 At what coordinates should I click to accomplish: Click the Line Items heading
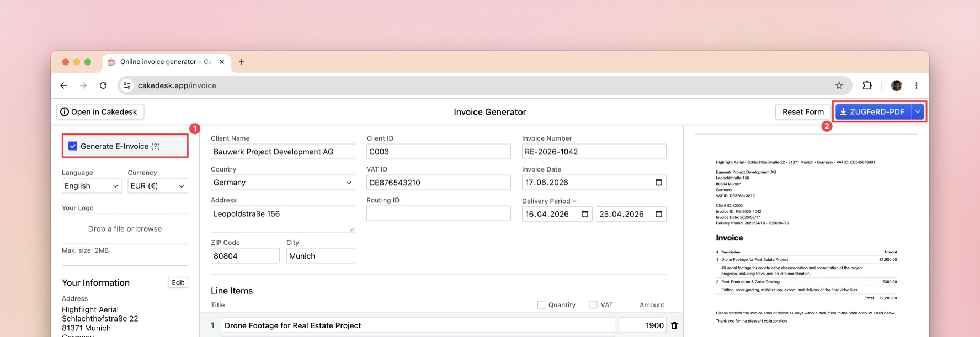coord(232,291)
